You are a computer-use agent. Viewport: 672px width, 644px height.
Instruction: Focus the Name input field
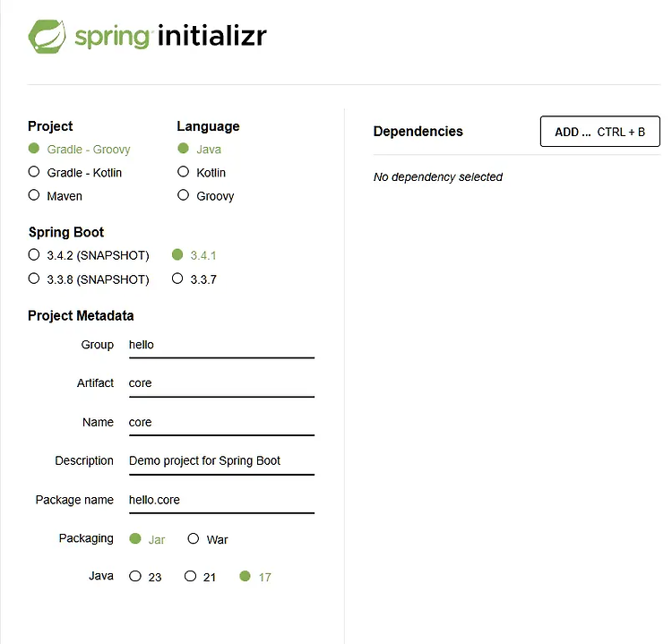coord(221,423)
